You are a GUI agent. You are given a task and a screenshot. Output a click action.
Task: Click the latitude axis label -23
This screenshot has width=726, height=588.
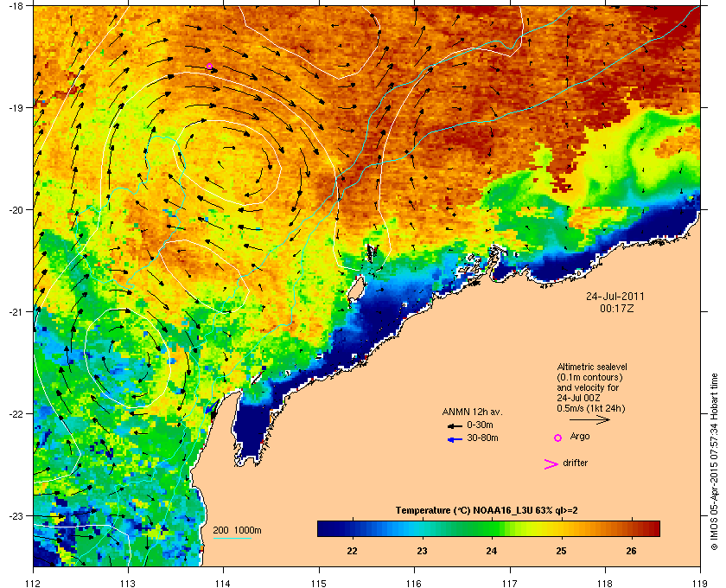tap(16, 515)
